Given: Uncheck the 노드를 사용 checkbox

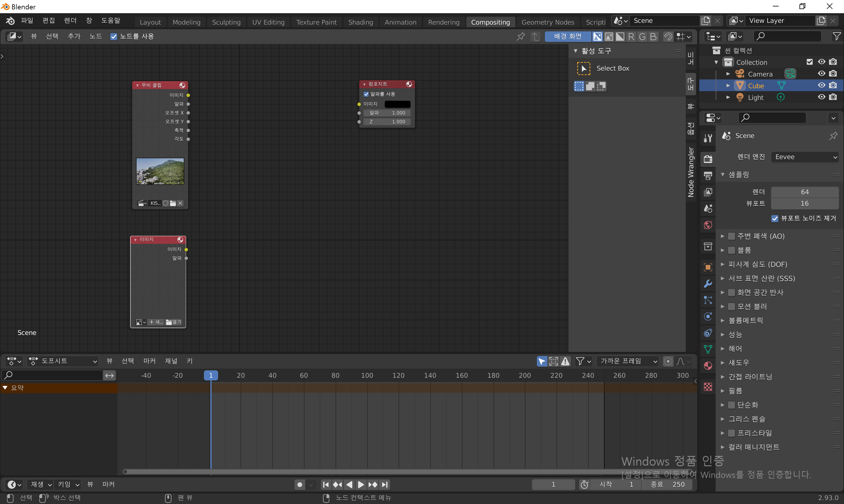Looking at the screenshot, I should click(114, 36).
